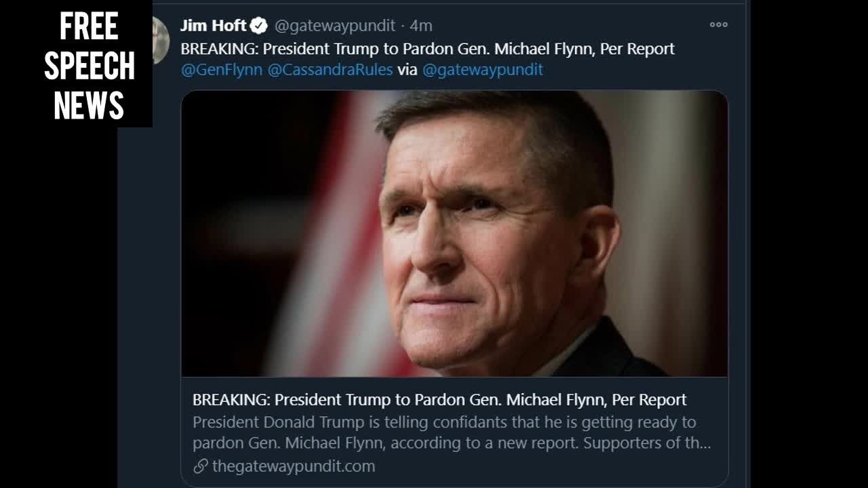The height and width of the screenshot is (488, 868).
Task: Follow the thegatewaypundit.com domain link
Action: click(x=293, y=466)
